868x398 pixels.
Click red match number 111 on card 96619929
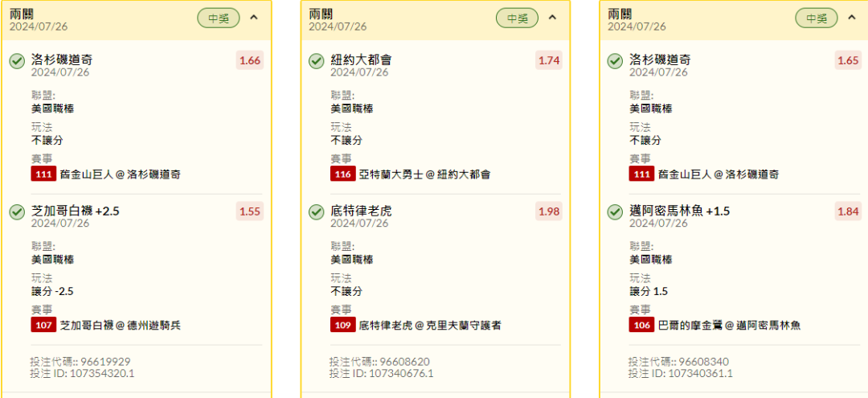(43, 174)
